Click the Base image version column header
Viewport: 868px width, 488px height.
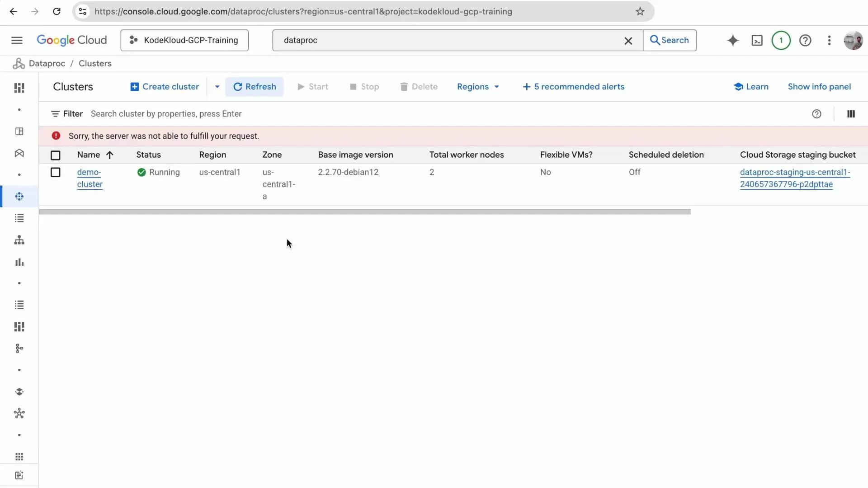point(355,155)
